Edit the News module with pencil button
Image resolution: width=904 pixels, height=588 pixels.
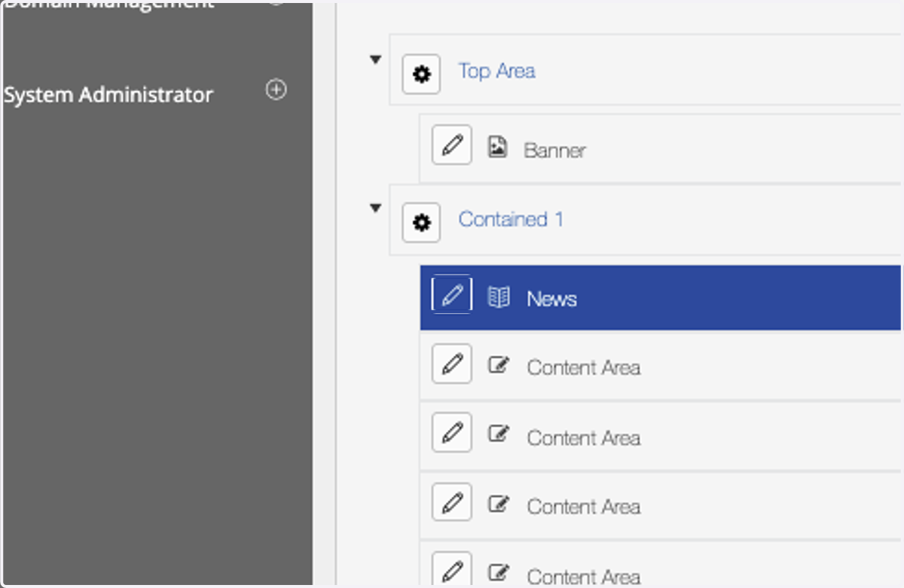tap(452, 294)
